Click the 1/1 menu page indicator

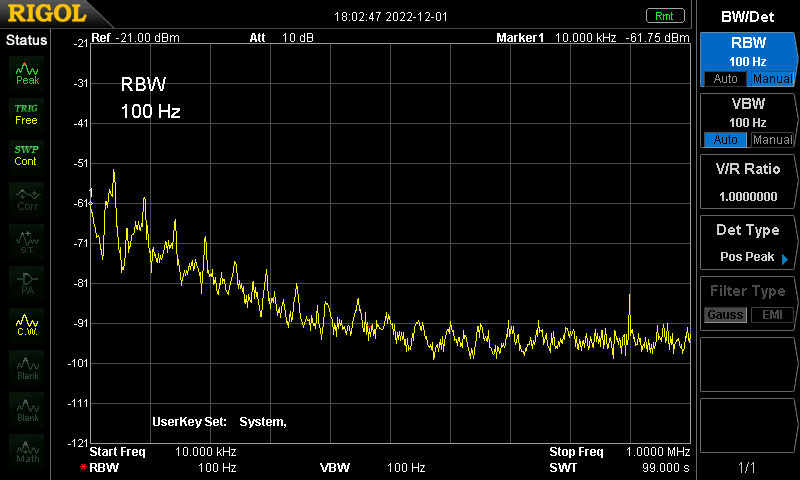tap(746, 467)
